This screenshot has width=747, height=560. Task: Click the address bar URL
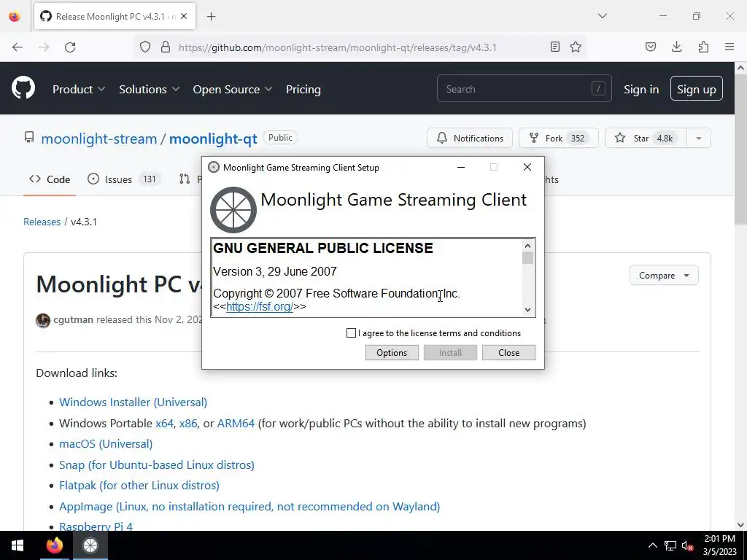[337, 47]
